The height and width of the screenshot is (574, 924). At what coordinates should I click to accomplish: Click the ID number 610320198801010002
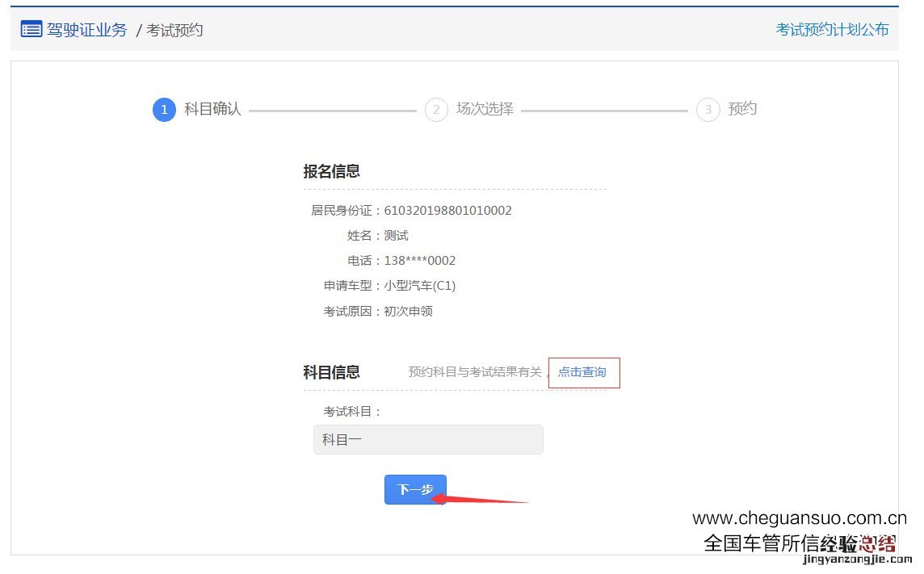pyautogui.click(x=447, y=211)
